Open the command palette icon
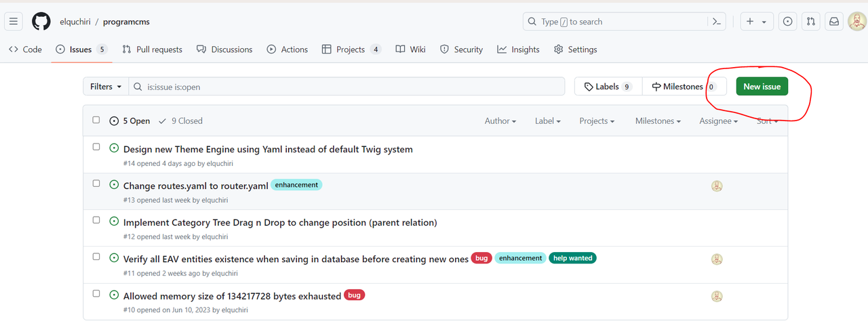 pyautogui.click(x=716, y=22)
